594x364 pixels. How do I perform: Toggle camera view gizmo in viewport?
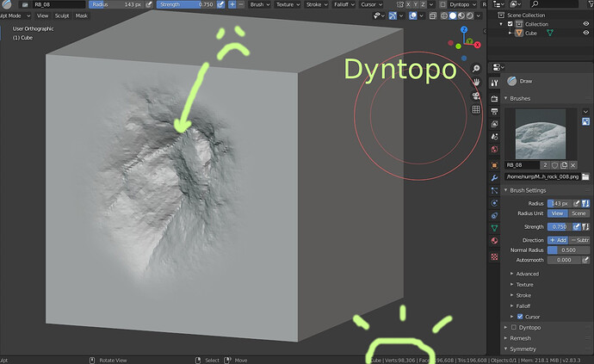(x=476, y=96)
